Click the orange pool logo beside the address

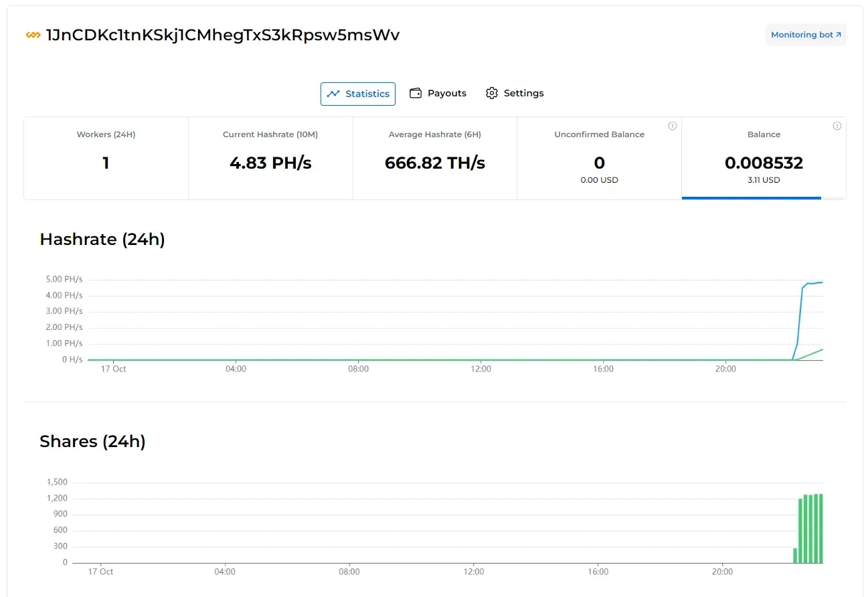click(33, 35)
